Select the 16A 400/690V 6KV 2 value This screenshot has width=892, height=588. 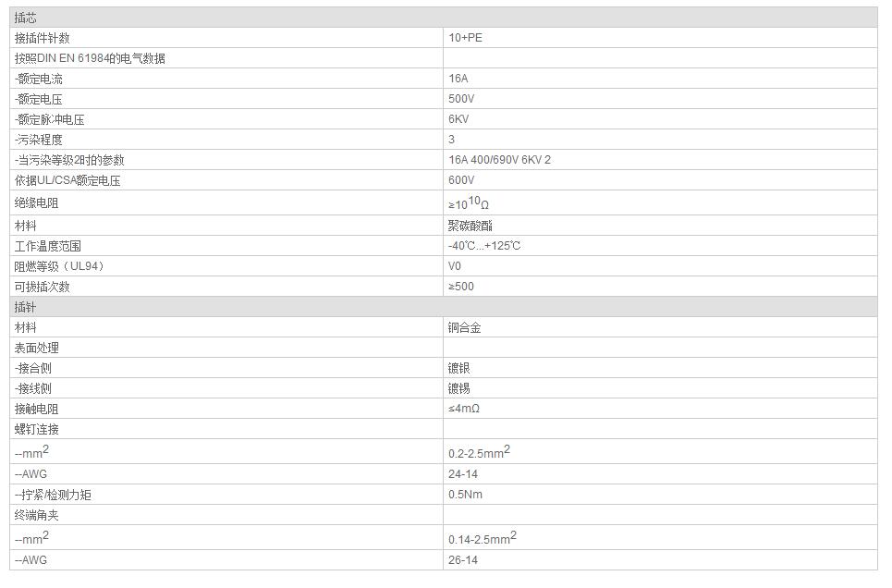coord(499,159)
